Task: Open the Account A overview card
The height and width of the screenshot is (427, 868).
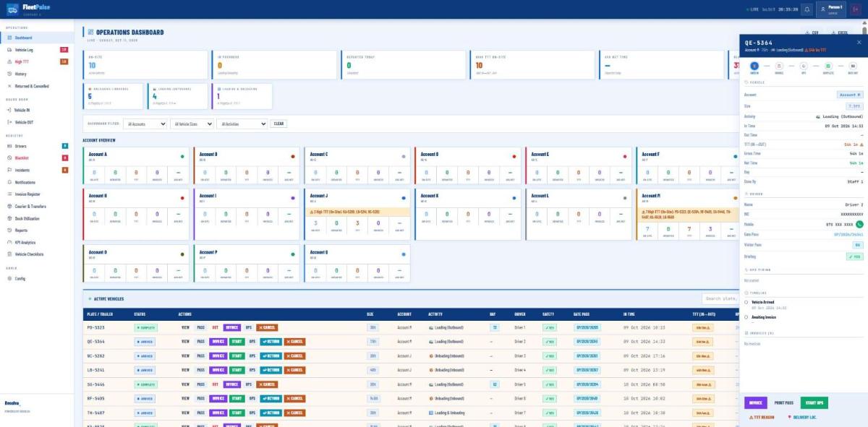Action: tap(136, 167)
